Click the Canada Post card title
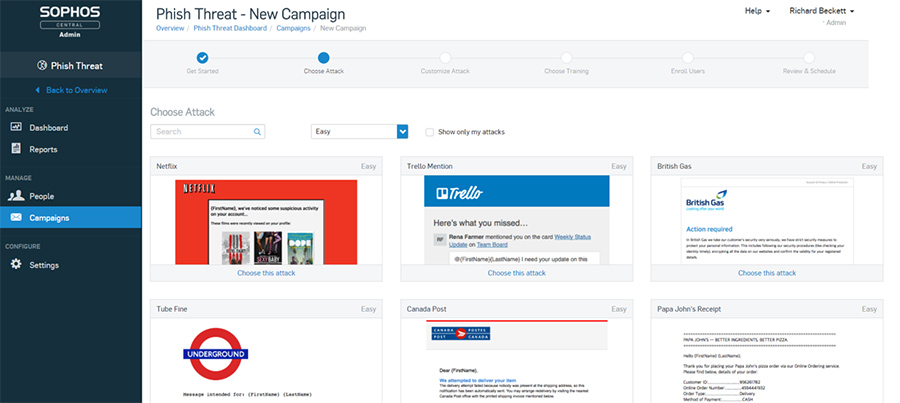The height and width of the screenshot is (403, 900). tap(426, 309)
